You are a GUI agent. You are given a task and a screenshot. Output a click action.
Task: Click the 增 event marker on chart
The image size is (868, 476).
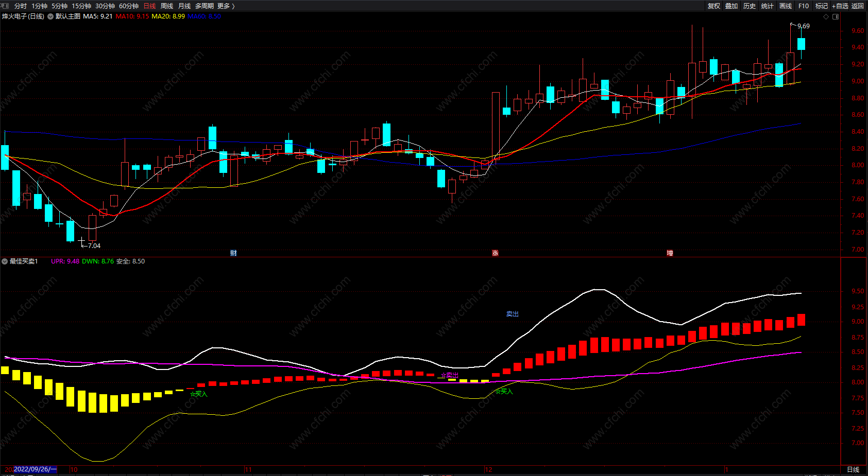pos(670,253)
